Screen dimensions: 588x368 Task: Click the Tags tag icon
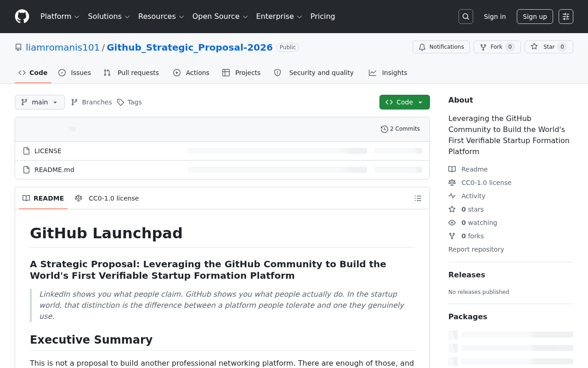click(x=120, y=102)
